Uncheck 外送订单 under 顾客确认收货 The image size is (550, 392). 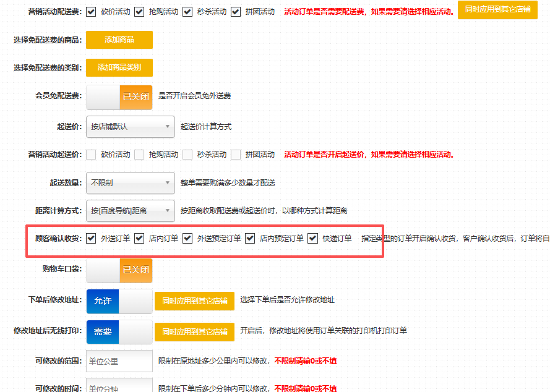coord(92,239)
